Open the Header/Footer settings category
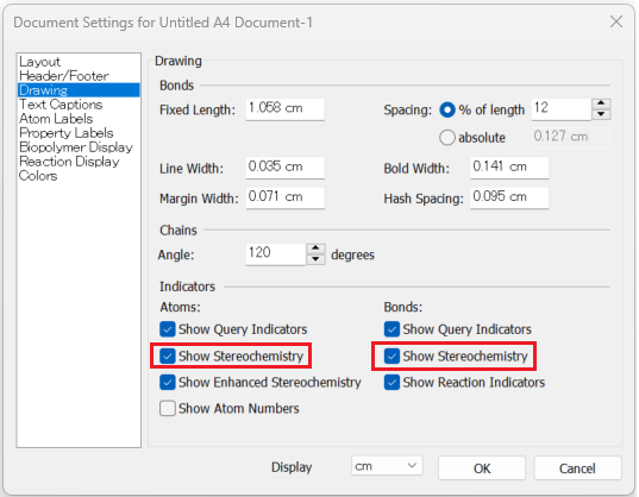639x497 pixels. tap(63, 76)
